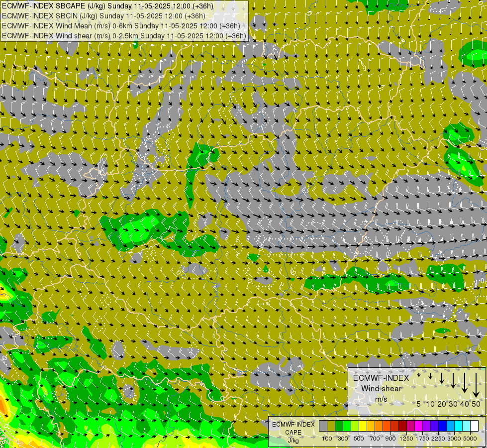Click the Wind Mean 0-6km title line
This screenshot has width=487, height=448.
click(121, 26)
